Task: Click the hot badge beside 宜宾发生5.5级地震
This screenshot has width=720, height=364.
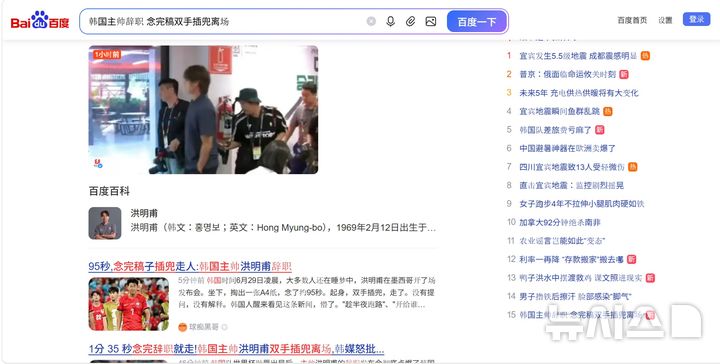Action: pos(645,56)
